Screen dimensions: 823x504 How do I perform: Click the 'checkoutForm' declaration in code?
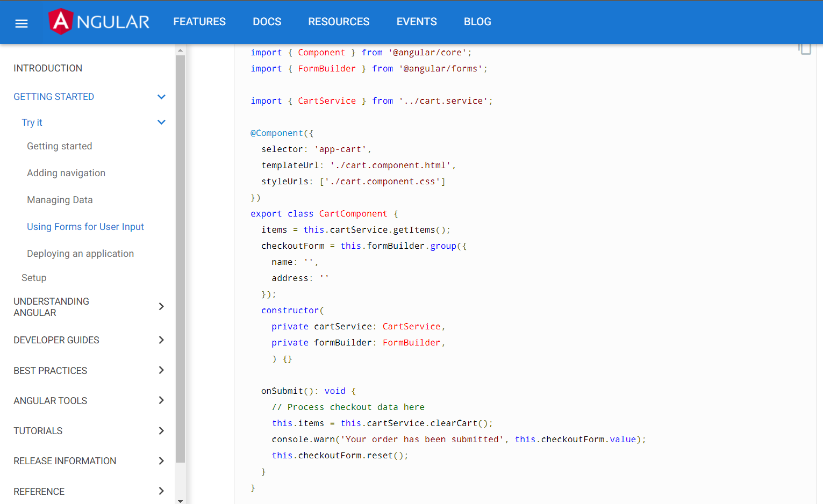pos(293,246)
